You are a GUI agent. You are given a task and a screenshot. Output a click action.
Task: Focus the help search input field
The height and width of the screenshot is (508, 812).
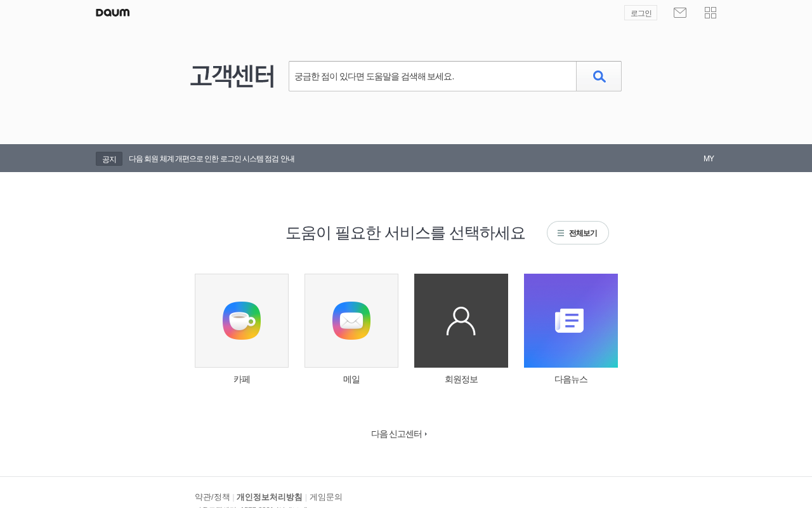pos(433,76)
